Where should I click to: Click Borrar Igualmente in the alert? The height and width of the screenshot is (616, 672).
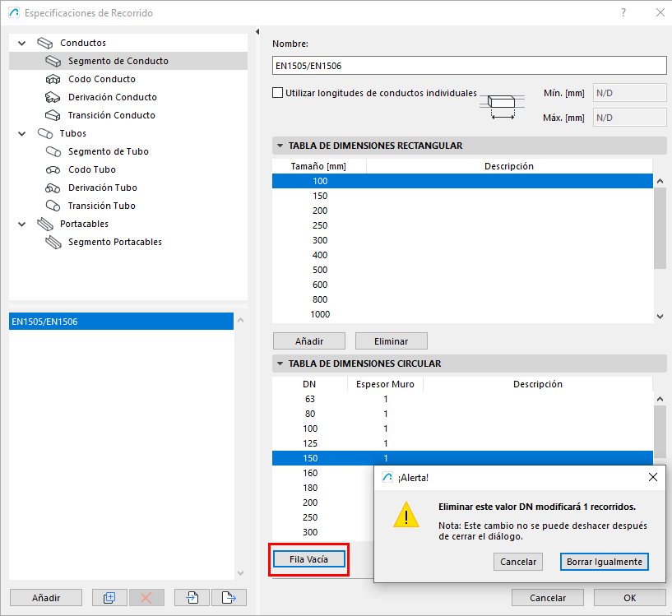605,562
